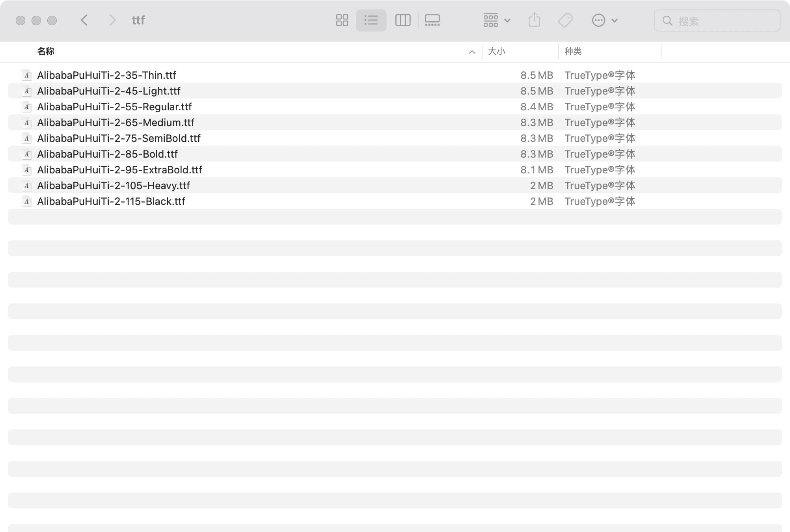Click font file icon of 35-Thin.ttf

pos(26,75)
